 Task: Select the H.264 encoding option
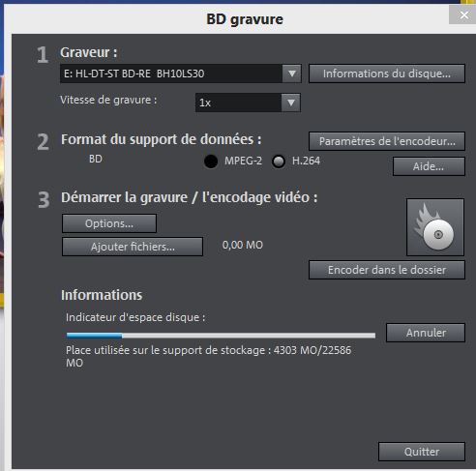[279, 162]
